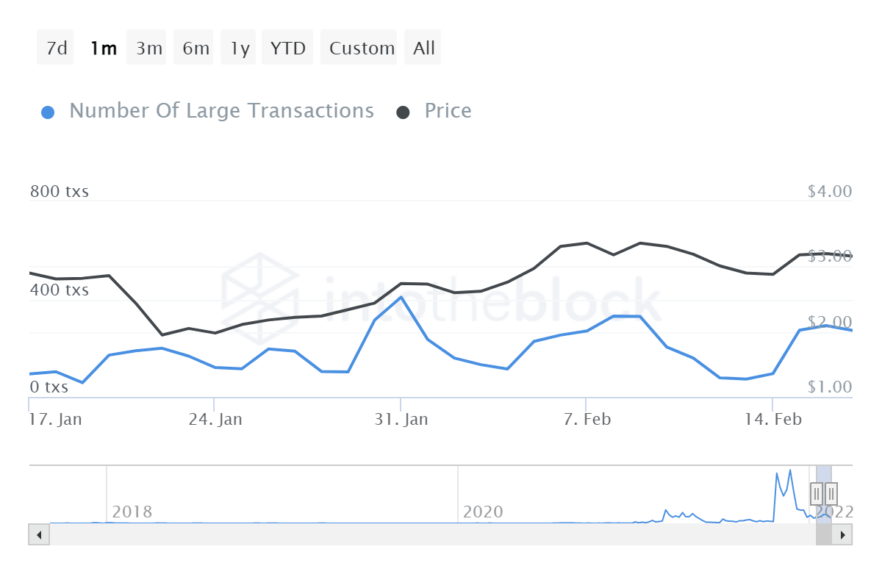The width and height of the screenshot is (882, 588).
Task: Click the right arrow of the timeline scrollbar
Action: tap(843, 534)
